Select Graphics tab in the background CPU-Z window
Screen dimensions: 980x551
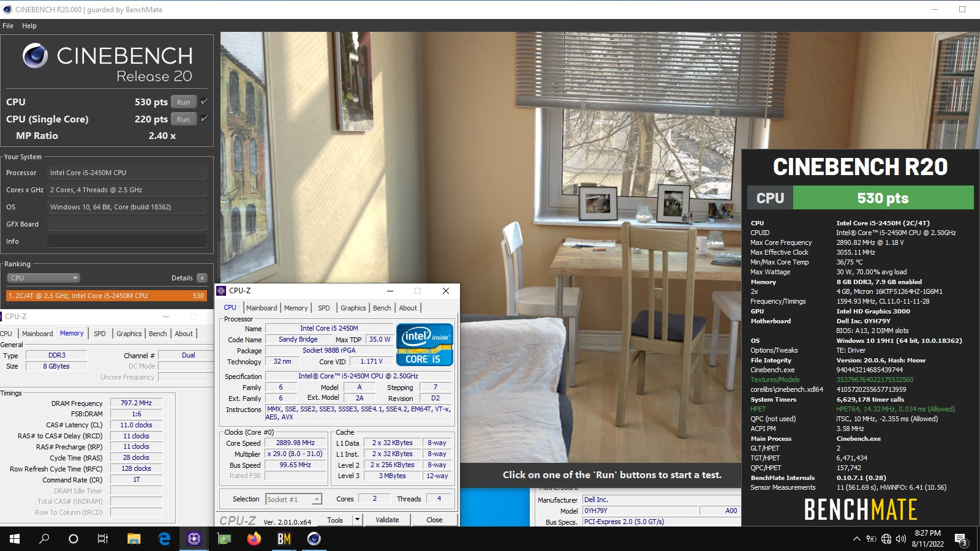tap(129, 334)
